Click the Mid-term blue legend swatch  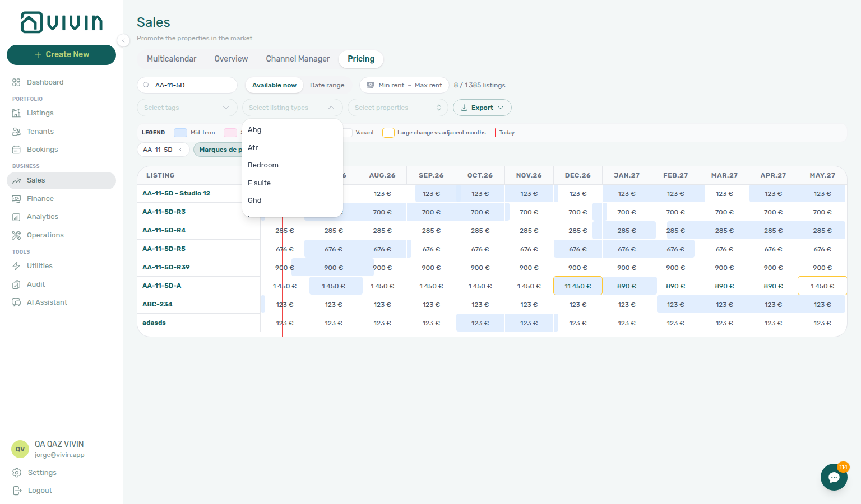180,133
